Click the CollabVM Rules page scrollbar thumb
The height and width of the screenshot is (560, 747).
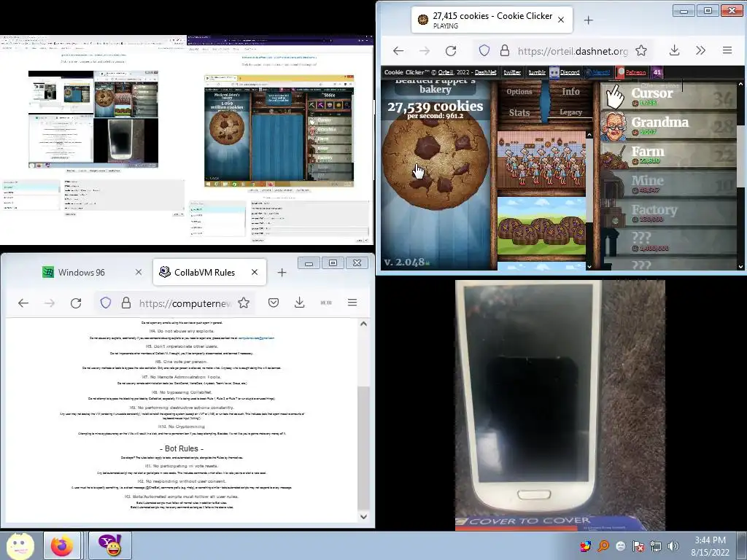point(363,448)
